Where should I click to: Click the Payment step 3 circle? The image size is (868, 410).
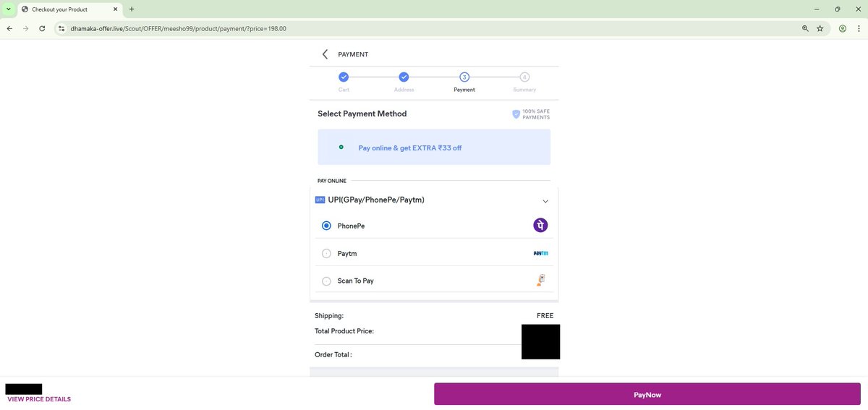tap(464, 77)
